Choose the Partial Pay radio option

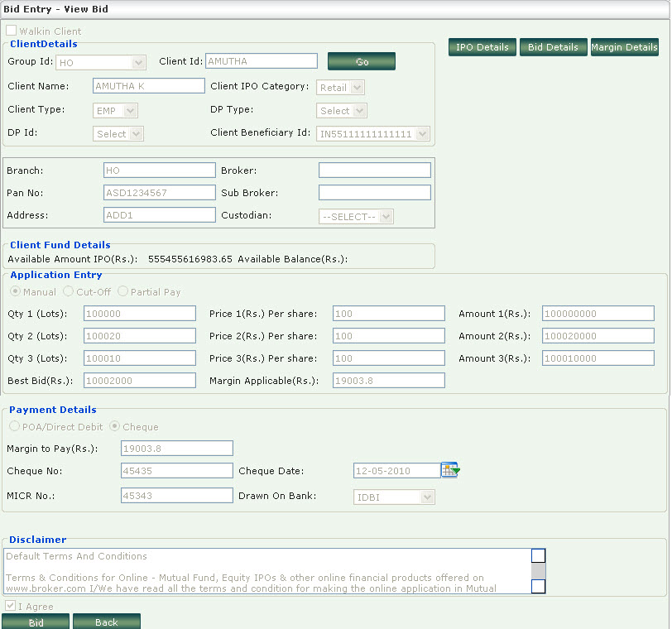click(x=123, y=291)
